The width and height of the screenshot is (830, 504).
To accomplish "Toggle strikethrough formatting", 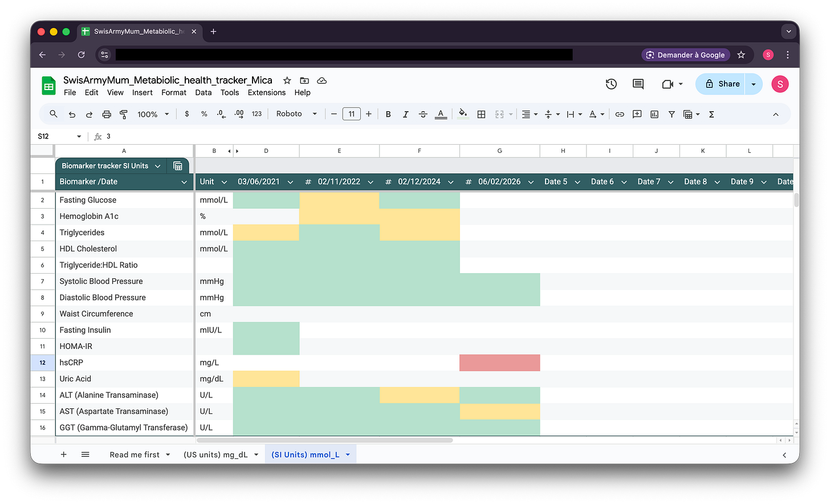I will [x=423, y=114].
